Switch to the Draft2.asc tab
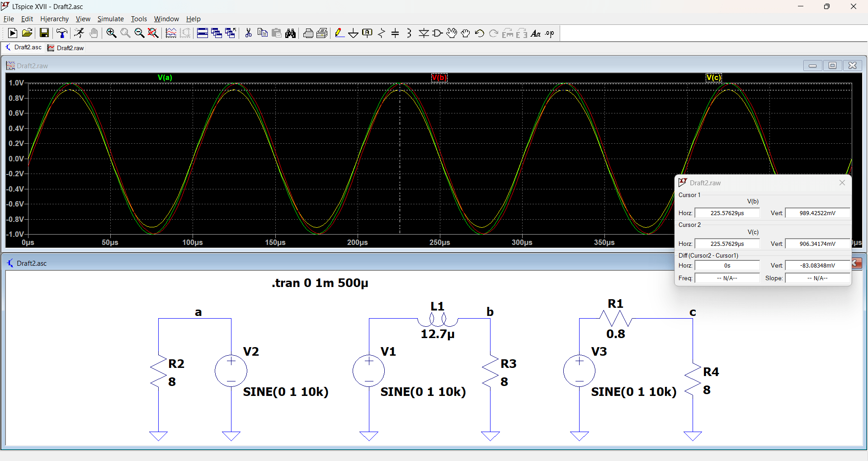Screen dimensions: 868x461 pyautogui.click(x=24, y=47)
